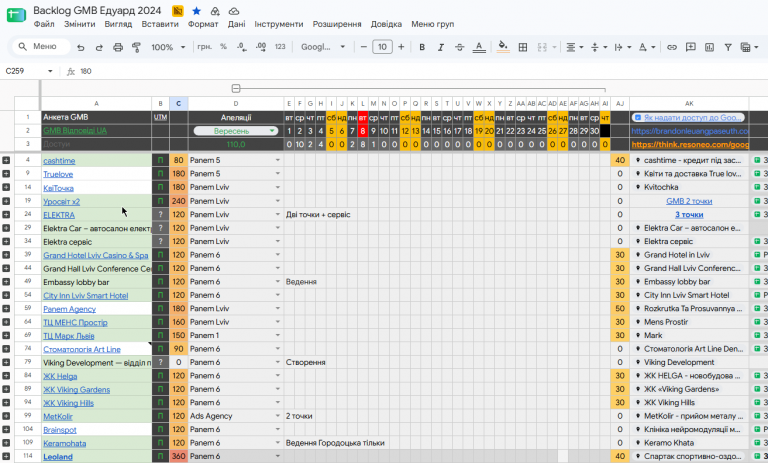Open text rotation options
This screenshot has width=768, height=463.
647,47
